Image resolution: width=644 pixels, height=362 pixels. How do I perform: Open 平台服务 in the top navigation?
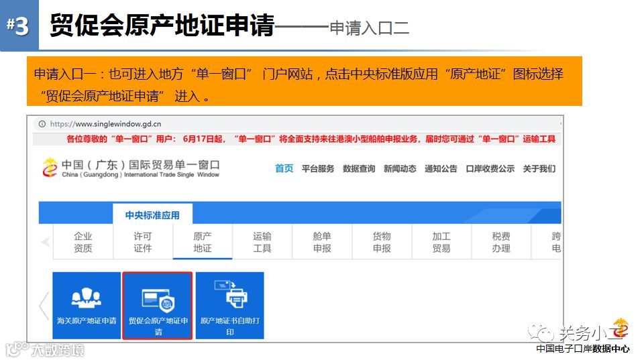pos(318,169)
